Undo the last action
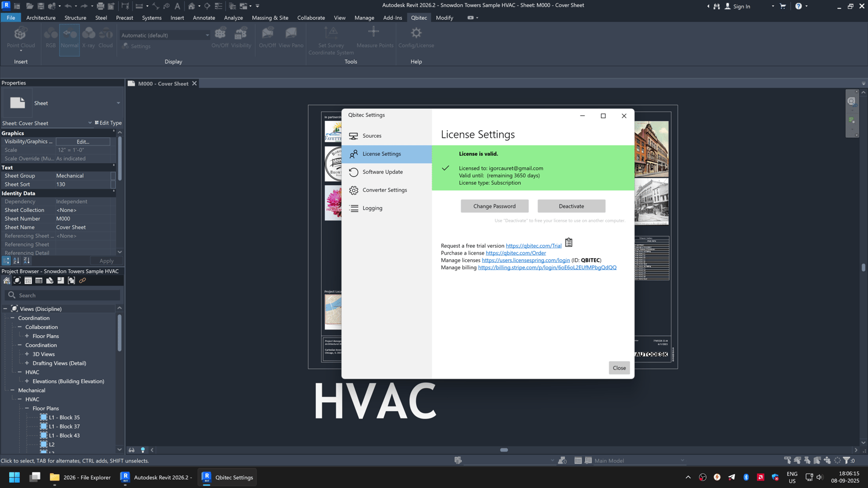The width and height of the screenshot is (868, 488). (68, 6)
